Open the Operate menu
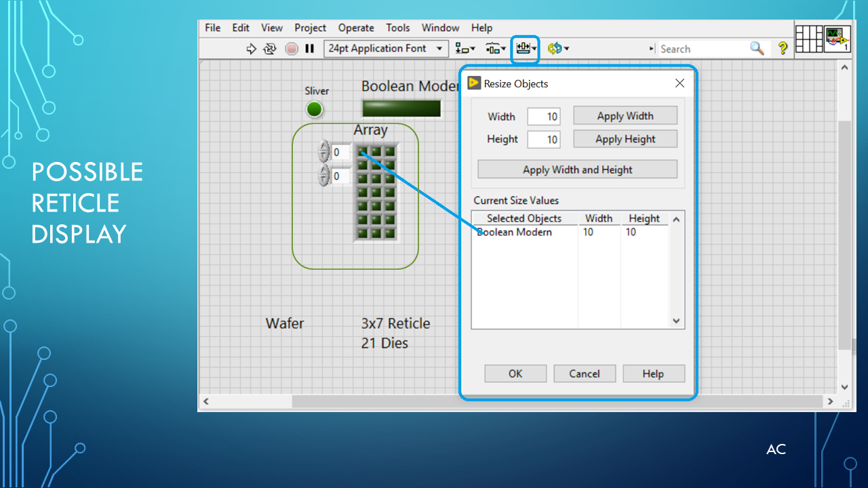 [356, 28]
